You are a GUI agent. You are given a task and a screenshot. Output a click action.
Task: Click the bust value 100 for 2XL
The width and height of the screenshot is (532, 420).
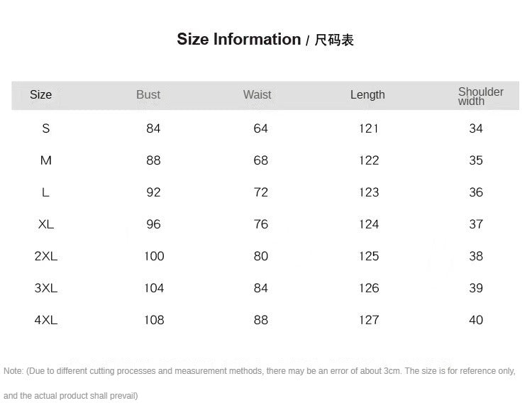[154, 256]
